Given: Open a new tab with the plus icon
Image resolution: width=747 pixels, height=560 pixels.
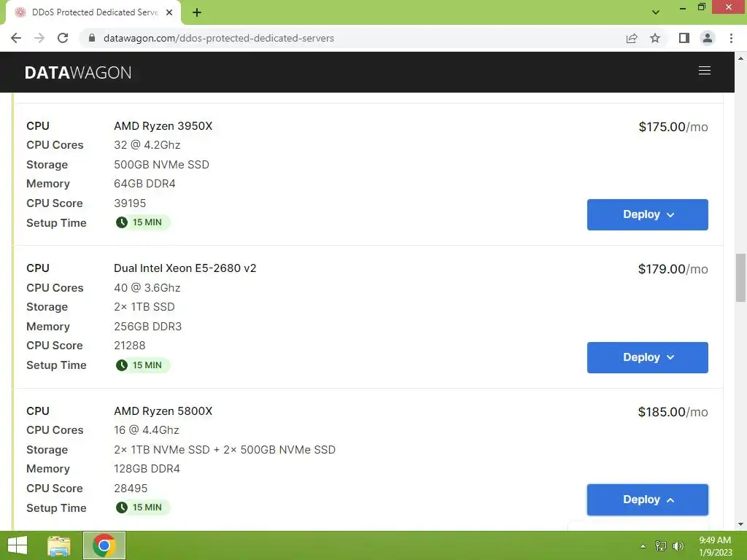Looking at the screenshot, I should point(197,13).
